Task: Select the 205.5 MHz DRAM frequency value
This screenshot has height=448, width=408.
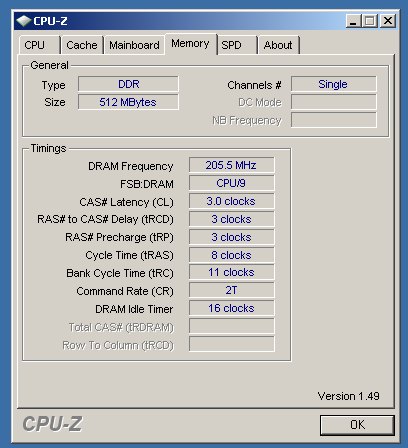Action: coord(232,165)
